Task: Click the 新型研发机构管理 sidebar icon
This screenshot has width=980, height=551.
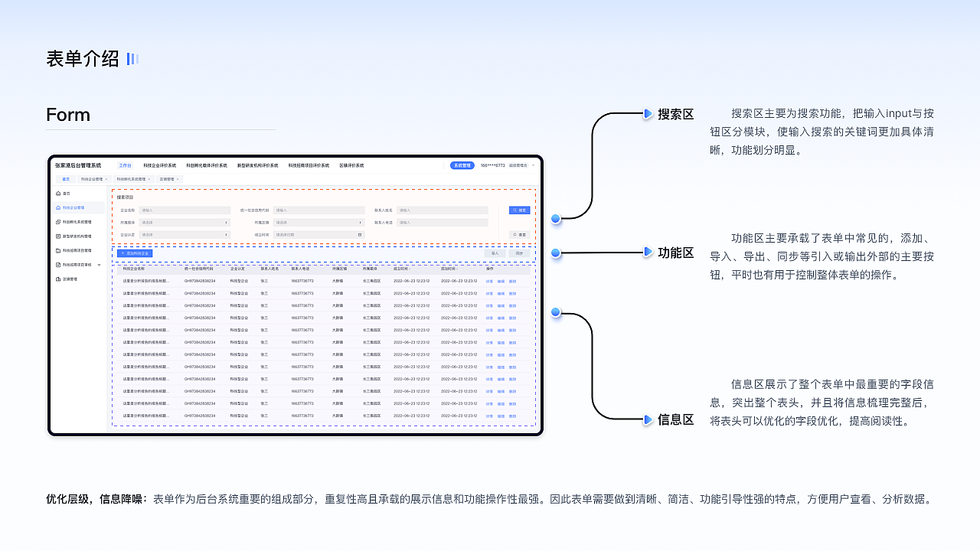Action: (x=58, y=236)
